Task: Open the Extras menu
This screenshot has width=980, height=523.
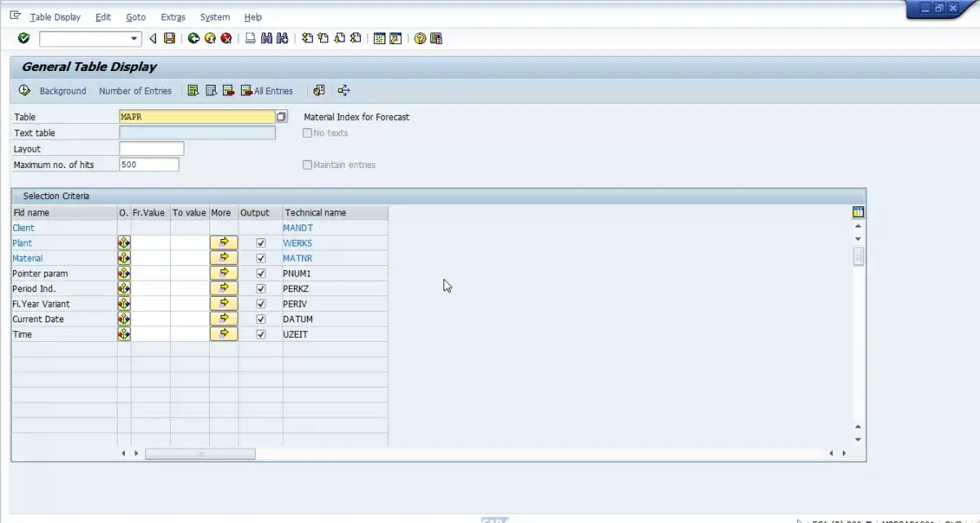Action: 173,17
